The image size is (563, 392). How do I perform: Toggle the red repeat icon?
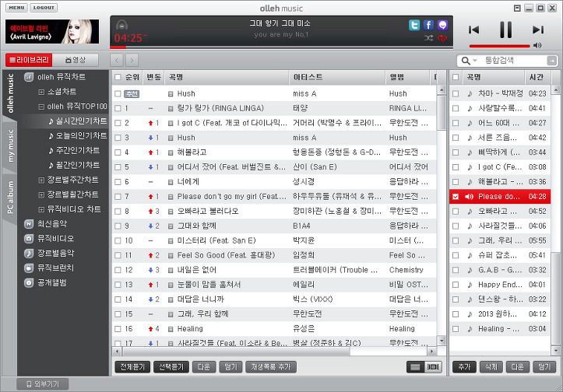pos(442,38)
